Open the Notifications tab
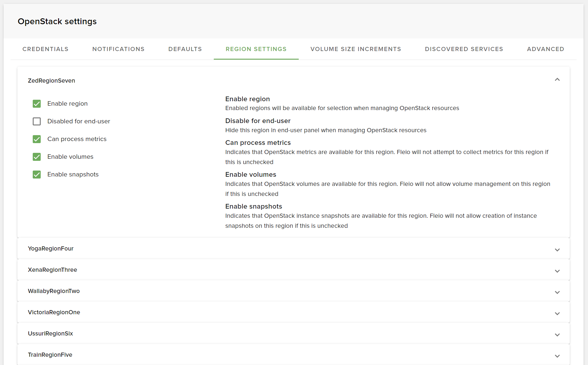Viewport: 588px width, 365px height. tap(118, 49)
